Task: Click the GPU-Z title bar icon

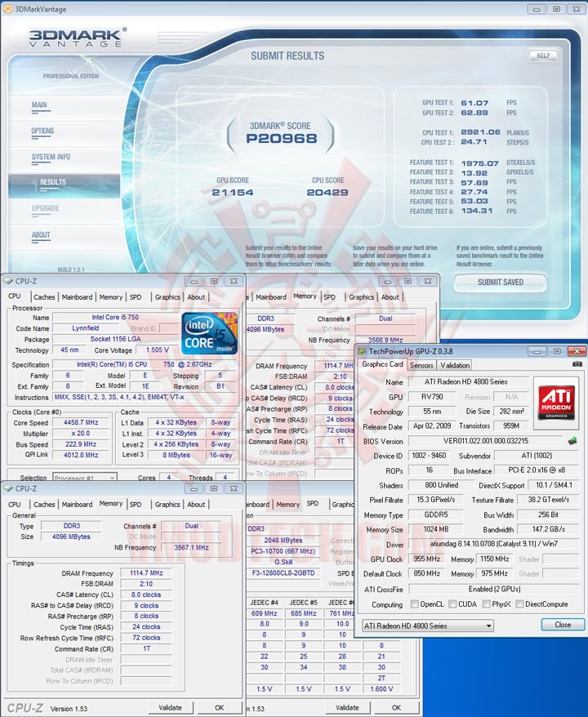Action: pyautogui.click(x=362, y=351)
